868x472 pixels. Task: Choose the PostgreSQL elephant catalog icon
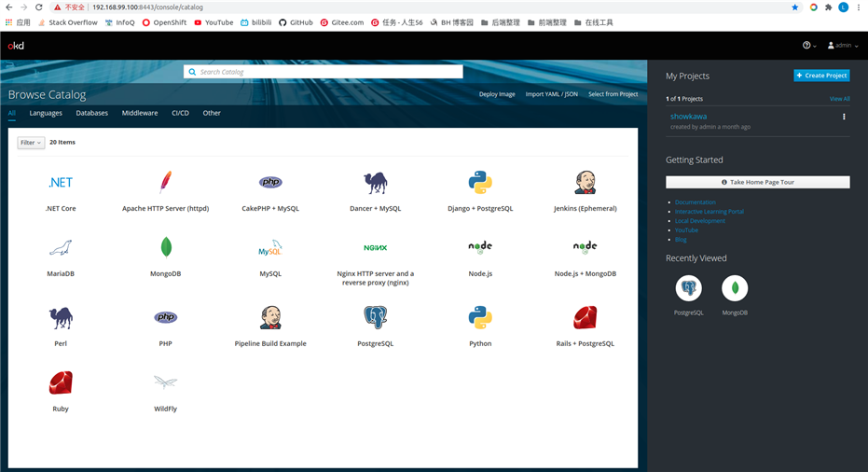[376, 317]
